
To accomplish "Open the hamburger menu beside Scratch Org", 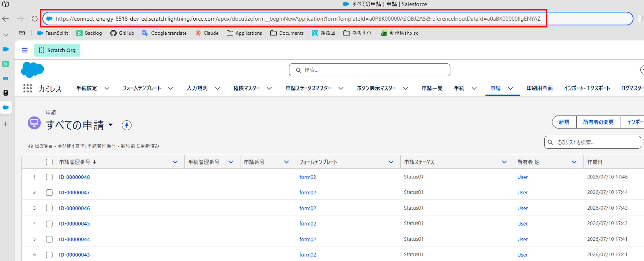I will pos(24,50).
